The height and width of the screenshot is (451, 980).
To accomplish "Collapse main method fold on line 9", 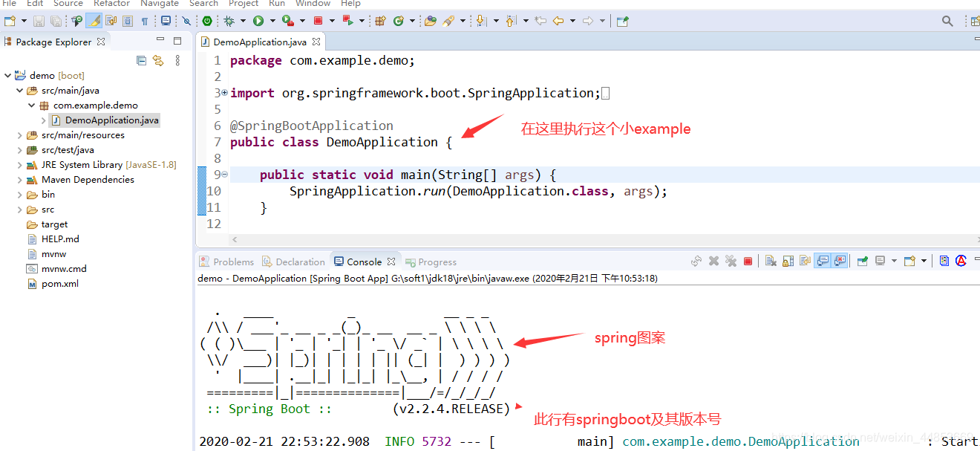I will coord(224,175).
